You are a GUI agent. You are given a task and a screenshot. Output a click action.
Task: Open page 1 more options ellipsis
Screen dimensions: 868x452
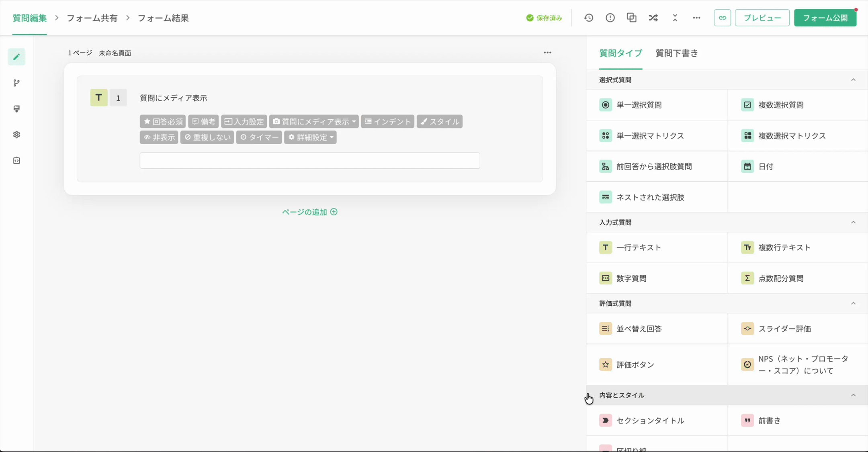coord(547,53)
